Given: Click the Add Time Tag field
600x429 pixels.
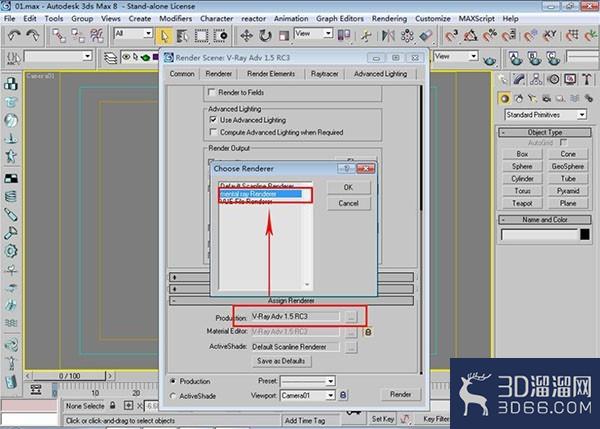Looking at the screenshot, I should [x=305, y=420].
